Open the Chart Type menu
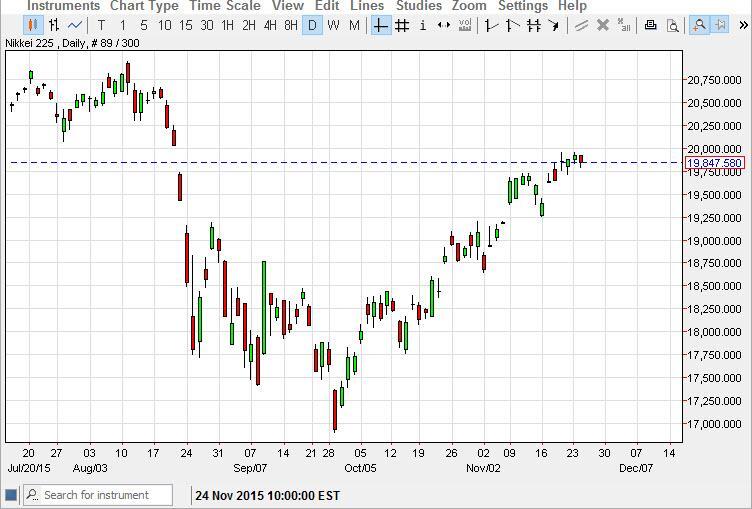This screenshot has width=752, height=509. [x=144, y=6]
